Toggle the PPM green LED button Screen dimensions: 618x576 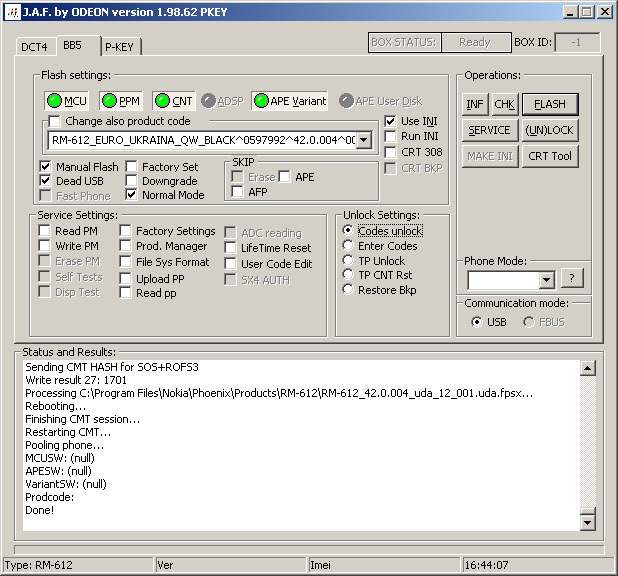pyautogui.click(x=121, y=101)
